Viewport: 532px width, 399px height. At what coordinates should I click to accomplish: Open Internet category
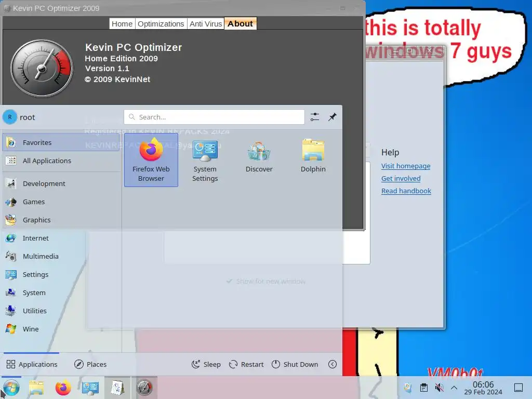(x=61, y=238)
